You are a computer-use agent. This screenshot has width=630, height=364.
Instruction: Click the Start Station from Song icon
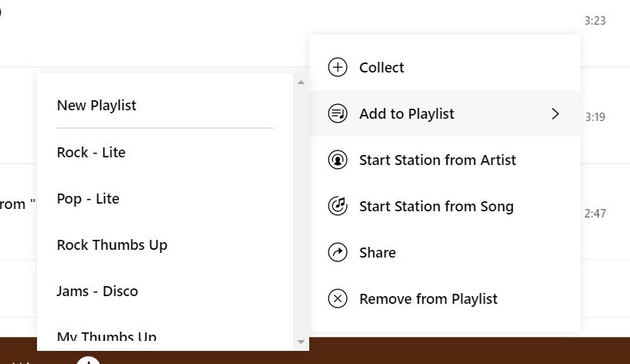point(338,206)
